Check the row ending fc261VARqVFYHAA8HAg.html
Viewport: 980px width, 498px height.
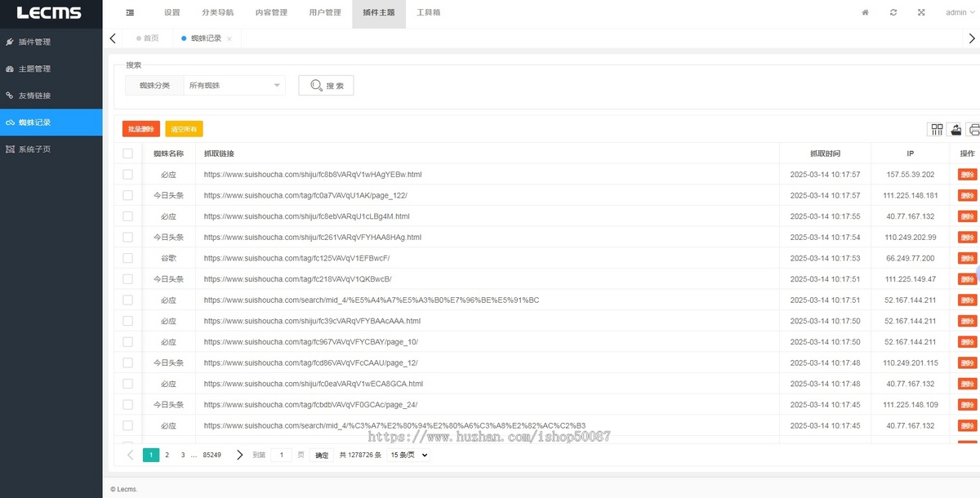click(127, 237)
